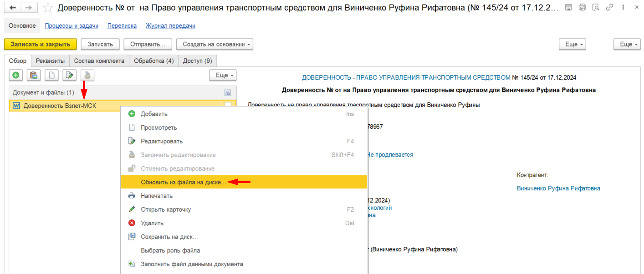This screenshot has width=644, height=274.
Task: Click the blank page view file toolbar icon
Action: click(51, 75)
